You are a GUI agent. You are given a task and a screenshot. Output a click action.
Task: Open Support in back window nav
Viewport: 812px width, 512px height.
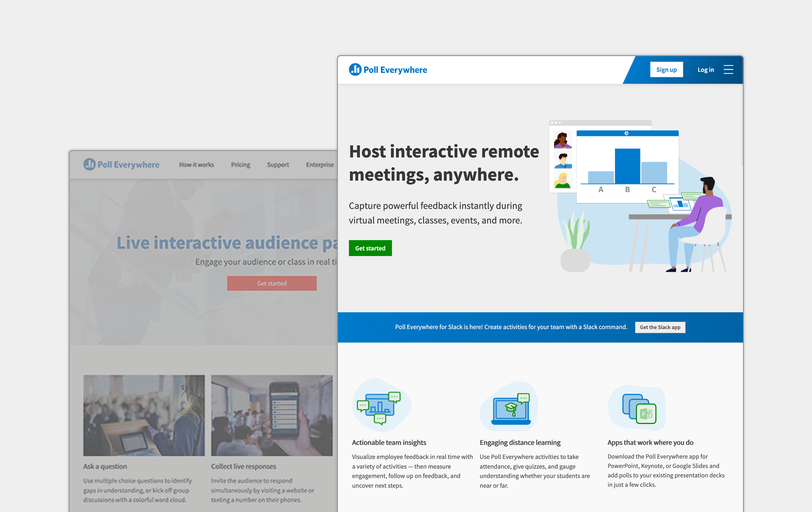278,164
